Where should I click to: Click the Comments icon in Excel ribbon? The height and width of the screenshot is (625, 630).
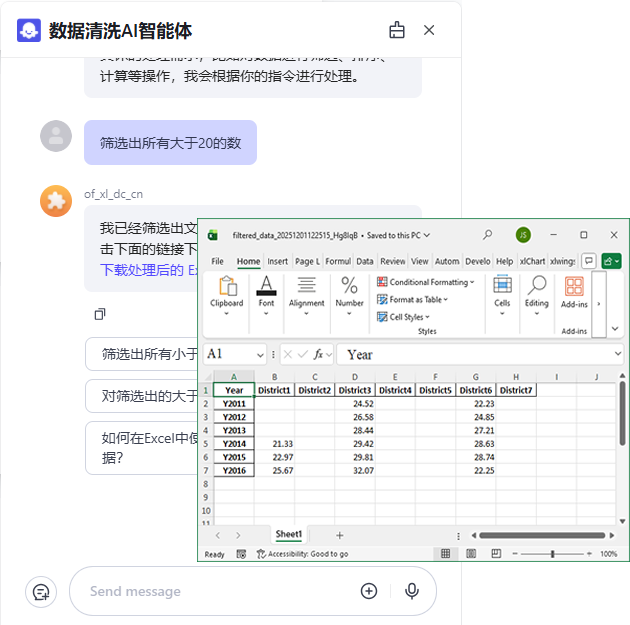tap(589, 261)
